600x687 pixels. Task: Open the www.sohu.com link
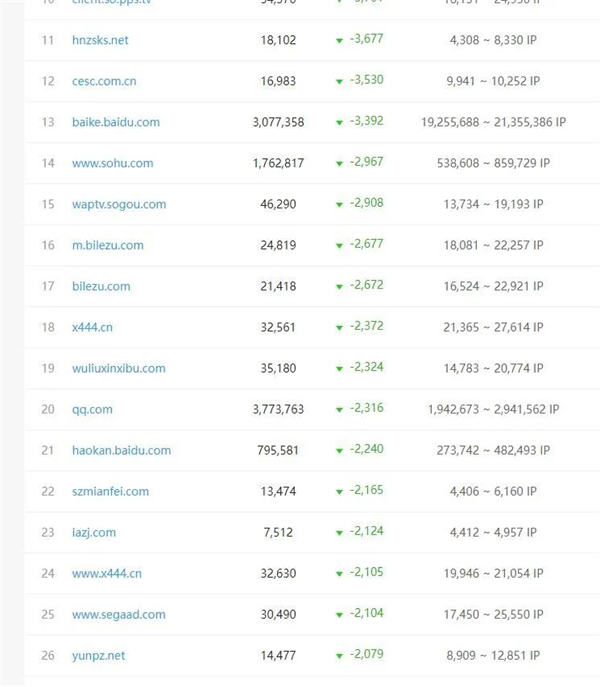(112, 163)
